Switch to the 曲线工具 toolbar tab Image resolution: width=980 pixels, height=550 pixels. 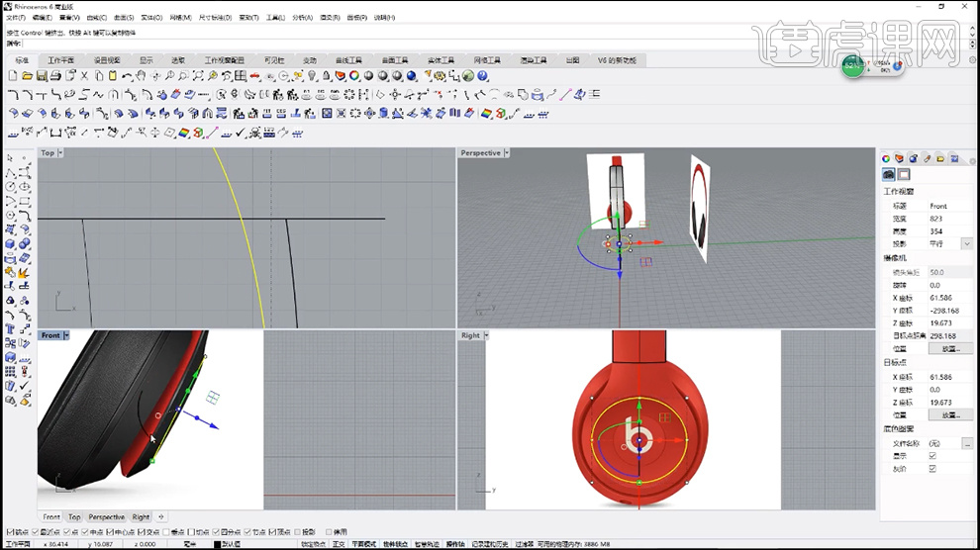coord(348,60)
